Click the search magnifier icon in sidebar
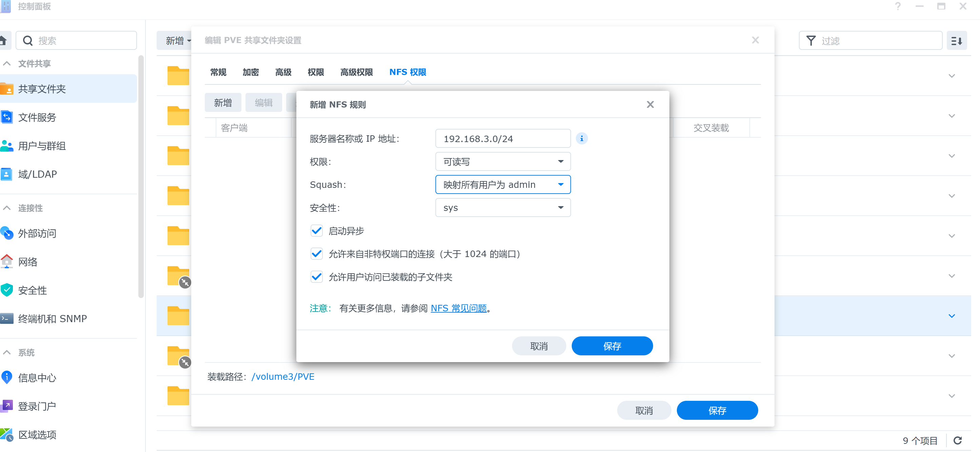 [x=28, y=40]
